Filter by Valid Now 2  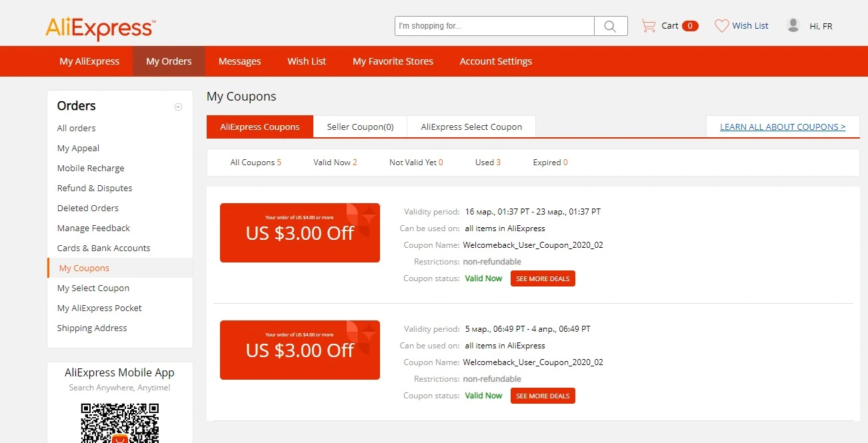(335, 163)
